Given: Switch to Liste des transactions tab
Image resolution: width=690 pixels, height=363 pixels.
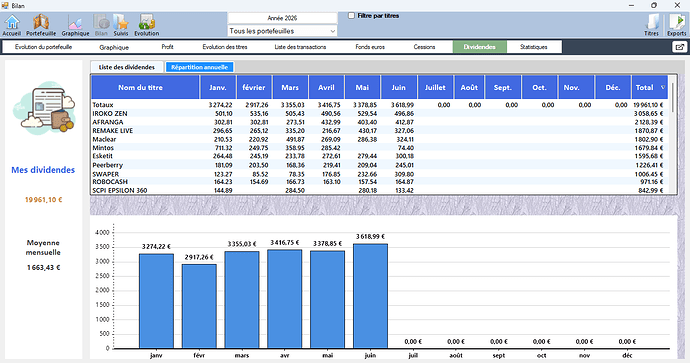Looking at the screenshot, I should click(300, 47).
